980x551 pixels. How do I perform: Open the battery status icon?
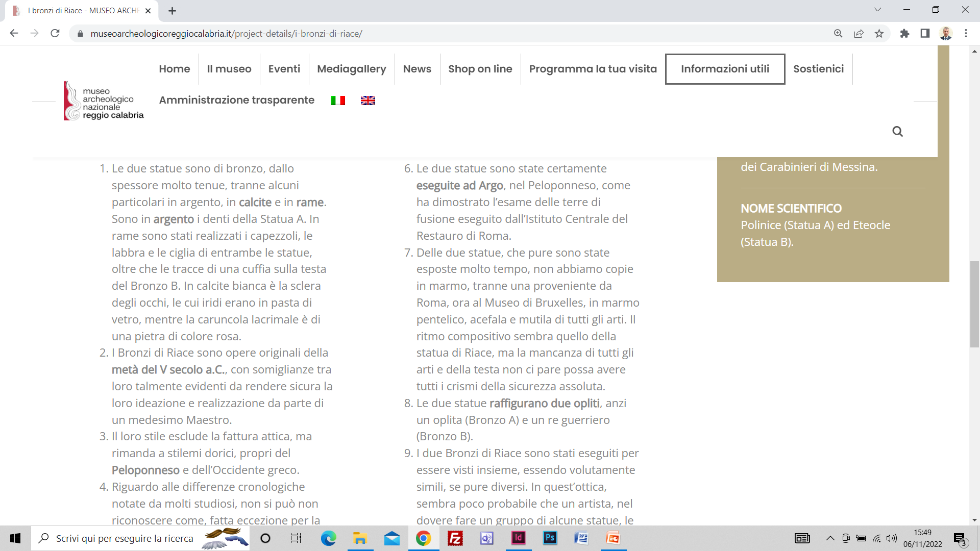click(x=861, y=538)
